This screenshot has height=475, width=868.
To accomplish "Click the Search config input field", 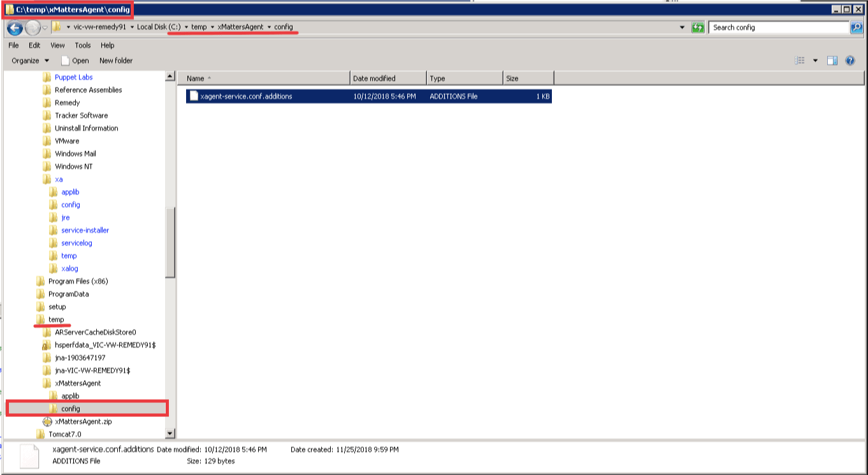I will tap(780, 27).
